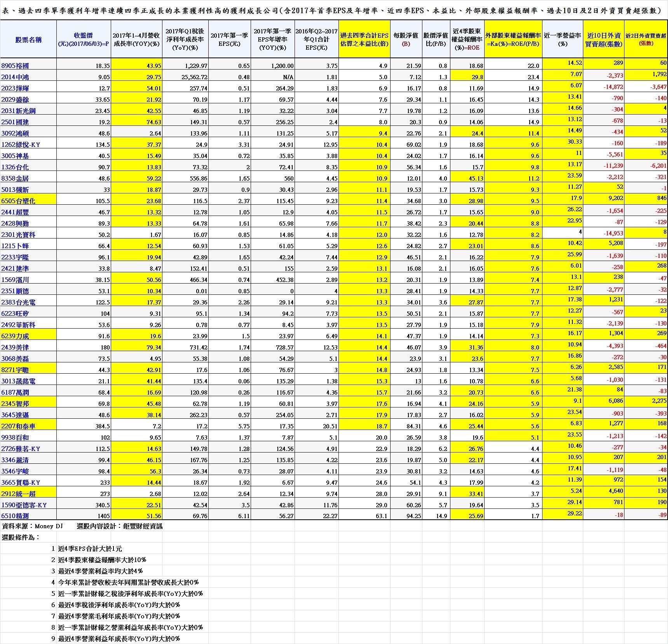Click foreign net buy value 9,202
Viewport: 668px width, 644px height.
click(616, 198)
